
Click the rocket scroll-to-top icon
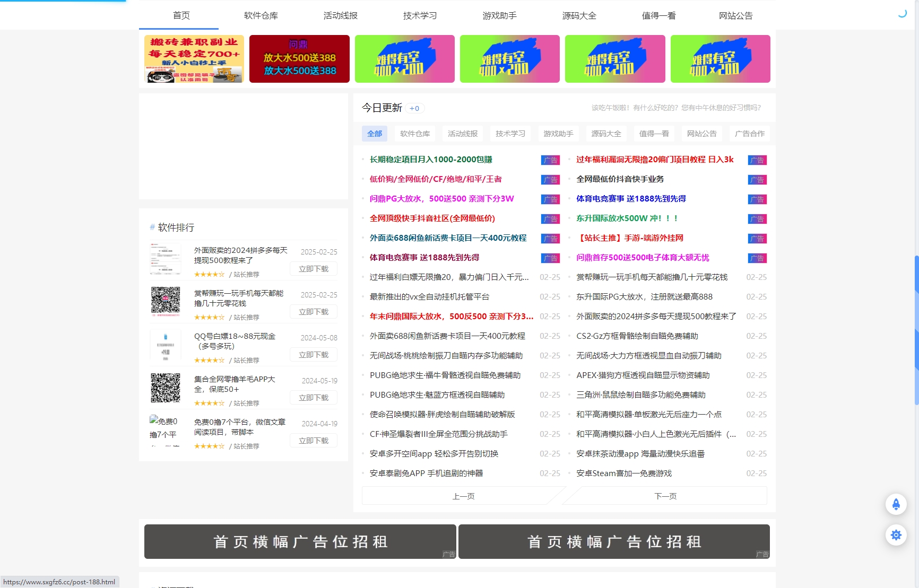pyautogui.click(x=896, y=504)
